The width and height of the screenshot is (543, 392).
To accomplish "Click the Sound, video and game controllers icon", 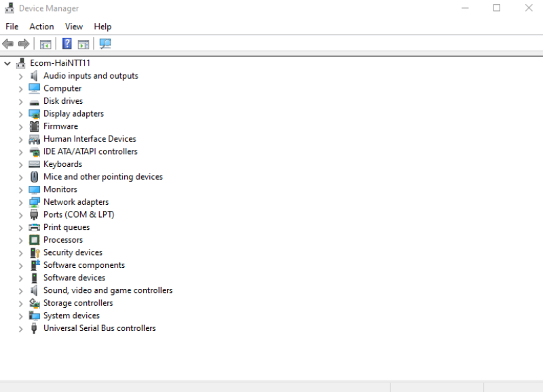I will (34, 290).
